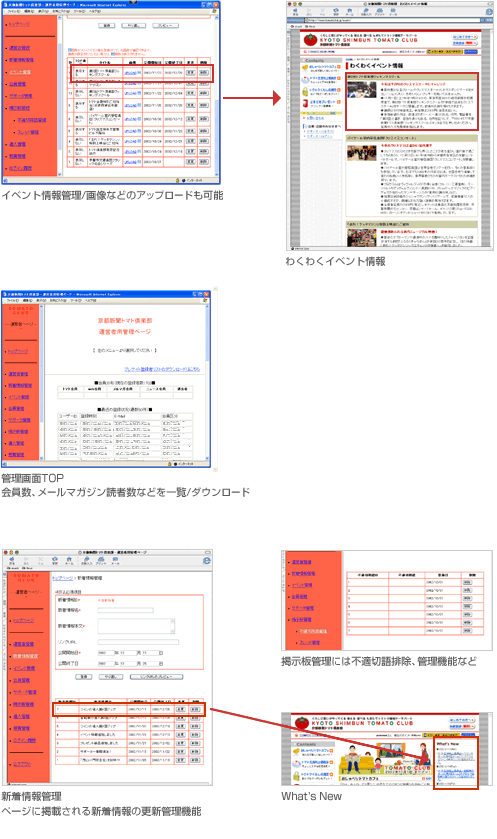
Task: Click the 登録 button in the event management window
Action: tap(107, 26)
